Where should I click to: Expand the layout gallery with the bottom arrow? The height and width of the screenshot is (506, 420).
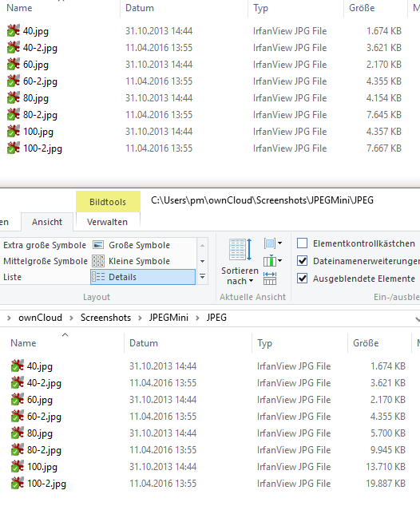pyautogui.click(x=202, y=277)
